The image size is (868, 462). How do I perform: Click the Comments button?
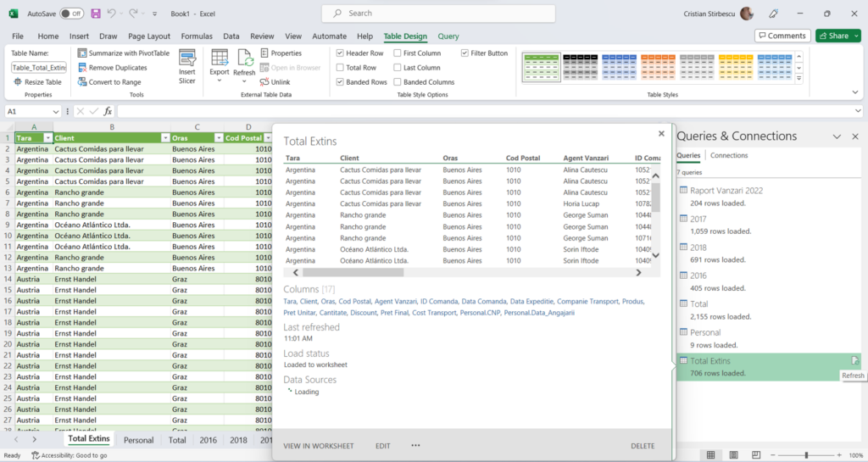coord(782,36)
